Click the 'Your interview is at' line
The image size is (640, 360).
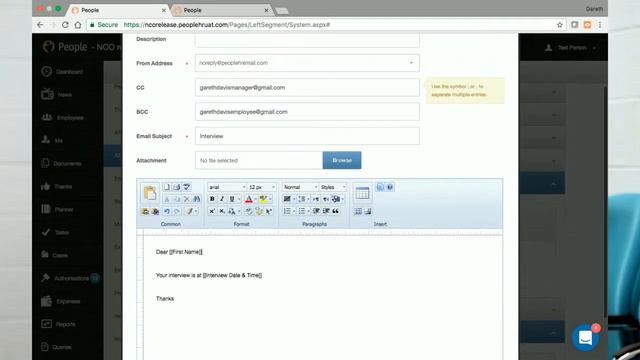click(209, 275)
